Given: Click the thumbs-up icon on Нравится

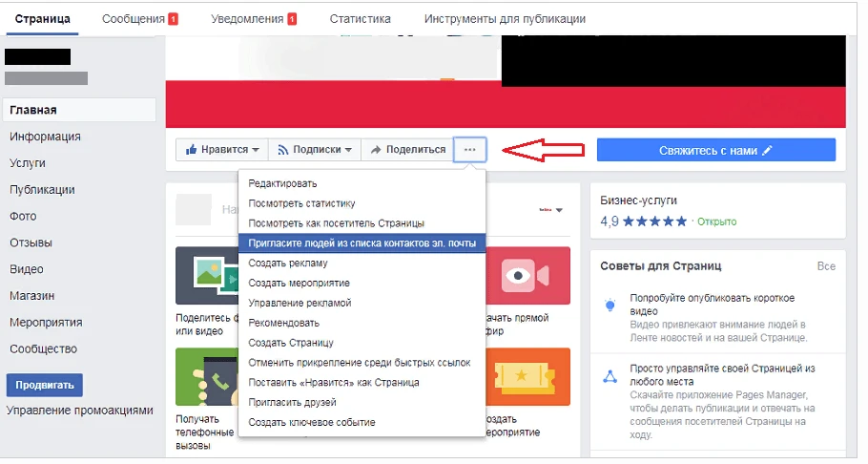Looking at the screenshot, I should coord(191,150).
